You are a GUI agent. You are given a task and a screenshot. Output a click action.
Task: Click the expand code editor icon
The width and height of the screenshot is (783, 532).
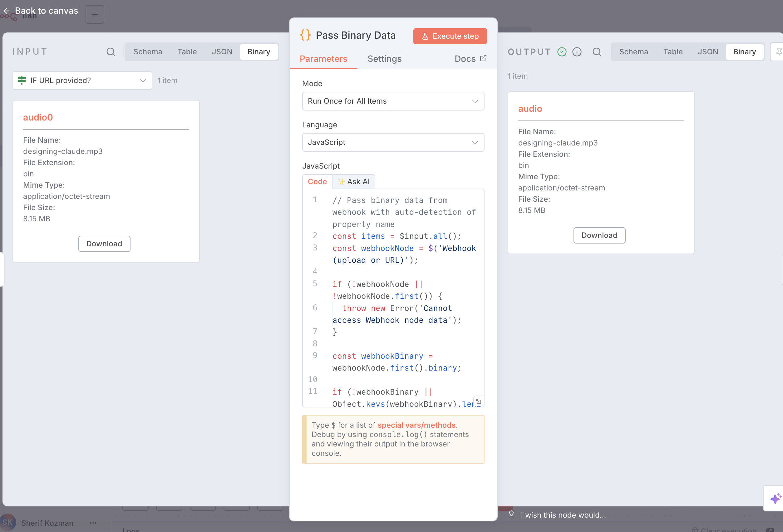pyautogui.click(x=478, y=401)
